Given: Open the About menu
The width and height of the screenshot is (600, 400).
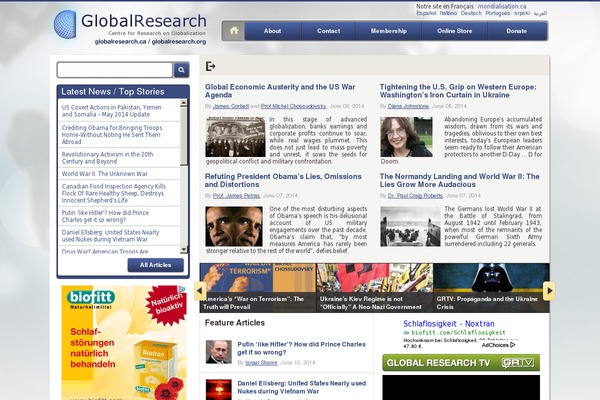Looking at the screenshot, I should tap(272, 31).
